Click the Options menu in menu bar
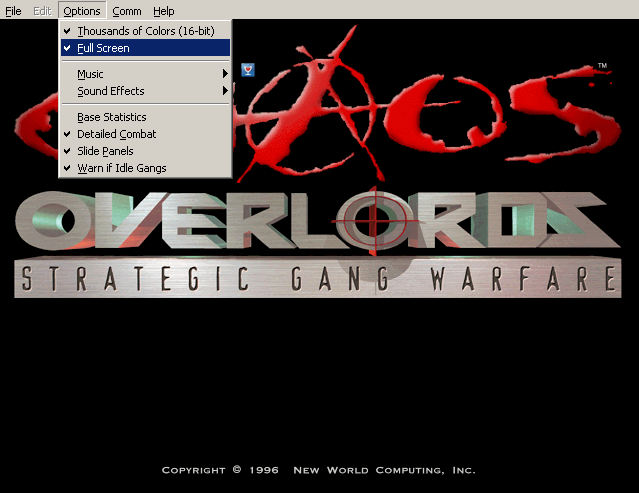 tap(82, 11)
